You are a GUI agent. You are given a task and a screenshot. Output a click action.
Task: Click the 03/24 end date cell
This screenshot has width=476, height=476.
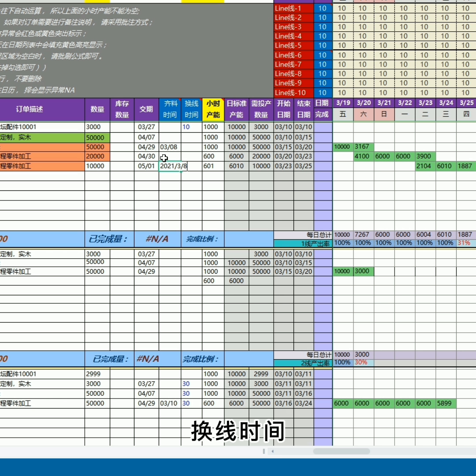[304, 403]
